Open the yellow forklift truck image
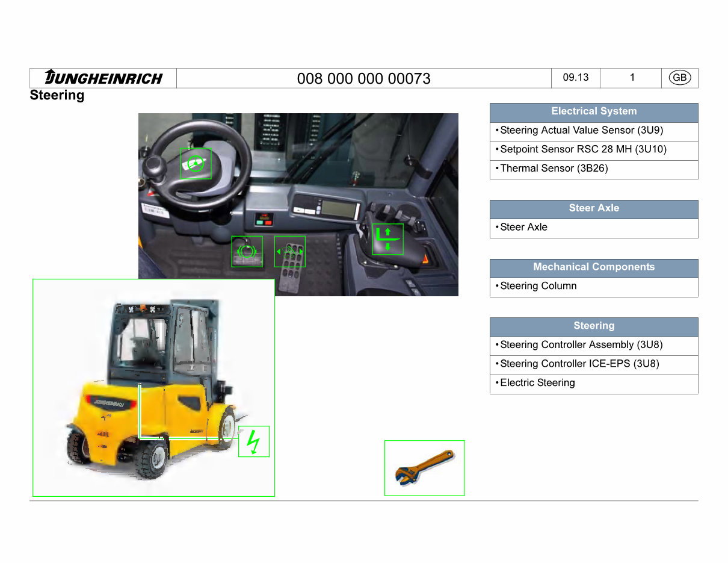 pyautogui.click(x=153, y=388)
